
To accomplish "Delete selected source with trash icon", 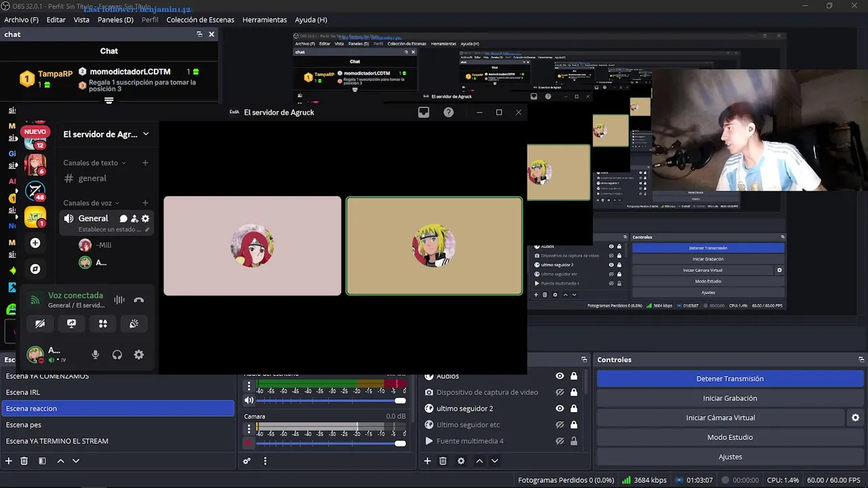I will point(443,461).
